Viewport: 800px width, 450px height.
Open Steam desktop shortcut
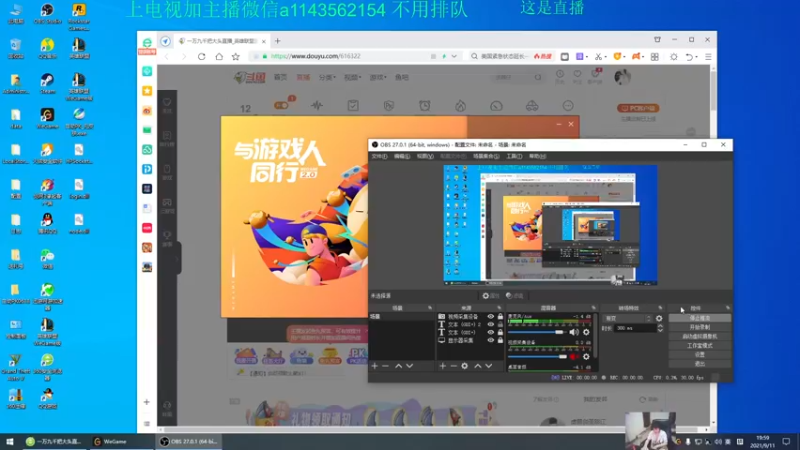[x=47, y=83]
